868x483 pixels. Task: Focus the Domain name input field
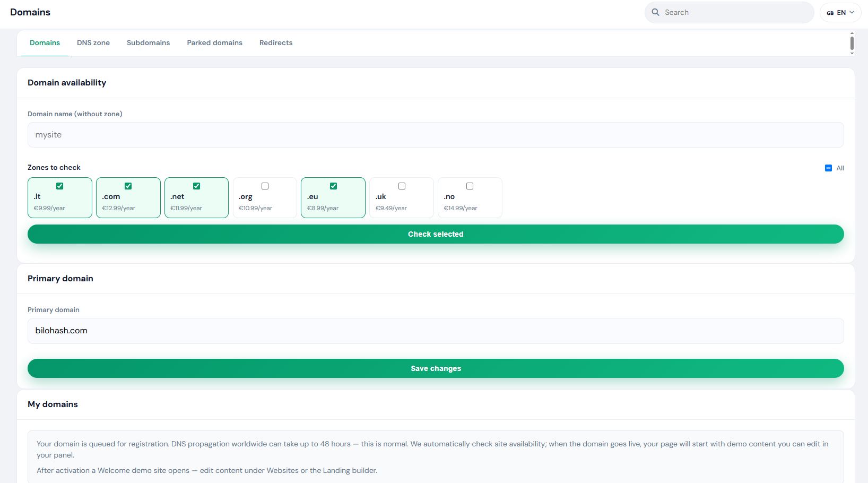point(436,135)
